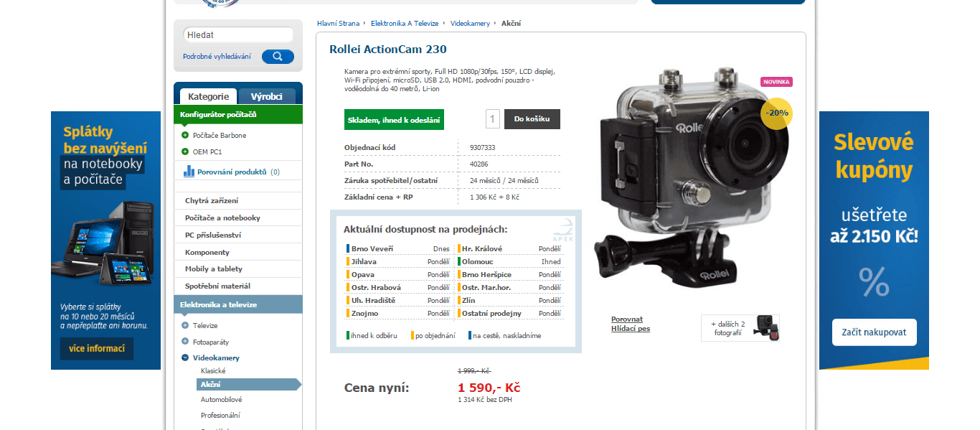The width and height of the screenshot is (980, 430).
Task: Select Jihlava store row
Action: (x=398, y=262)
